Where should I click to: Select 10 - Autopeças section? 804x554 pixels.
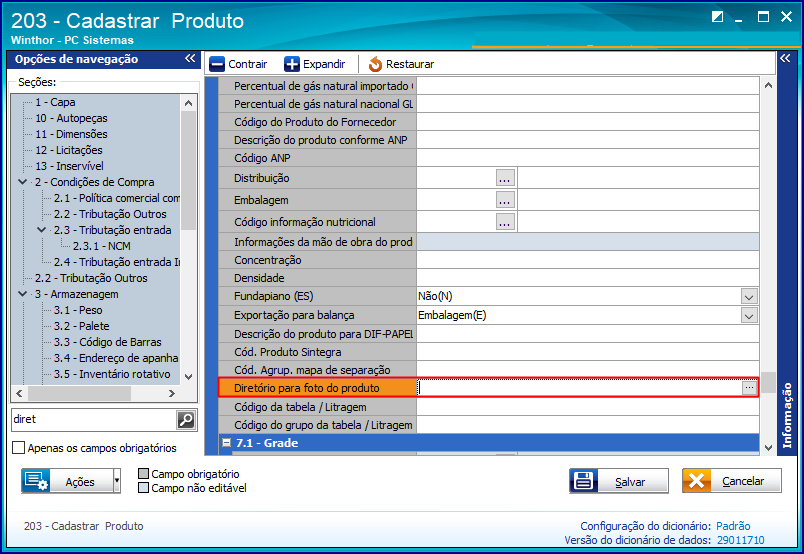[x=71, y=118]
